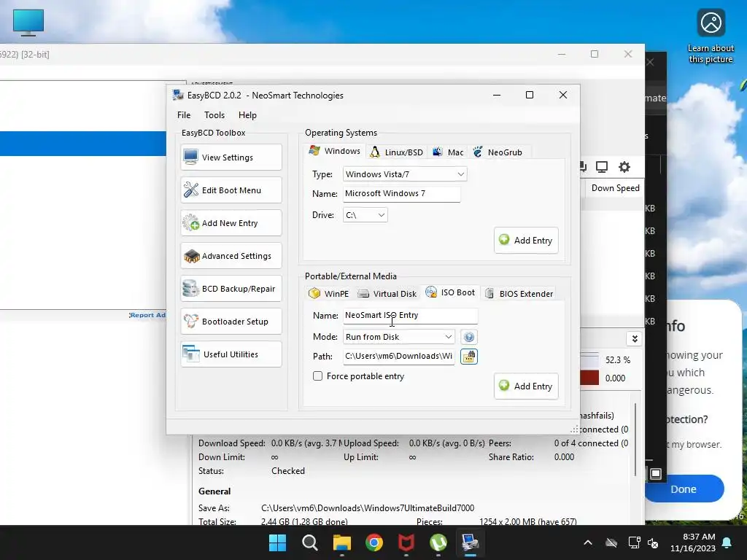Click the Down Speed column header

615,188
